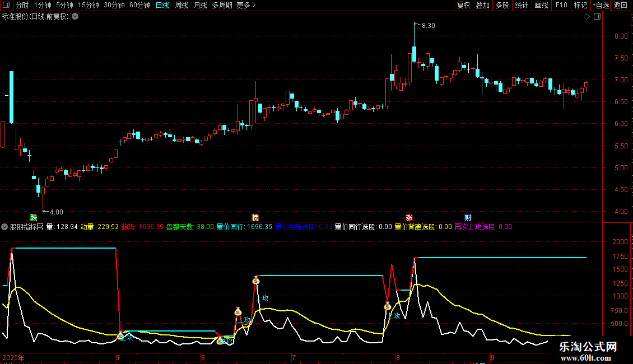This screenshot has height=364, width=633.
Task: Switch to 1分钟 period
Action: 43,5
